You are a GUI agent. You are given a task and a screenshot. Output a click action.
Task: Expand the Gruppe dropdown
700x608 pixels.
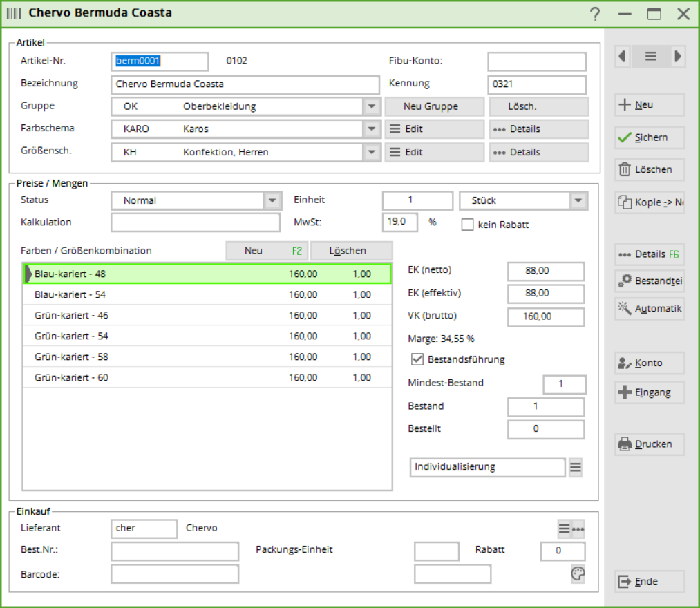(x=372, y=107)
